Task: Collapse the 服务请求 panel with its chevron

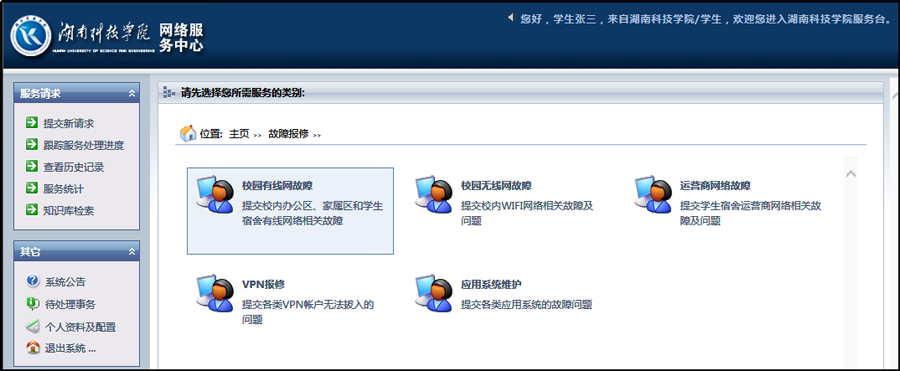Action: point(131,93)
